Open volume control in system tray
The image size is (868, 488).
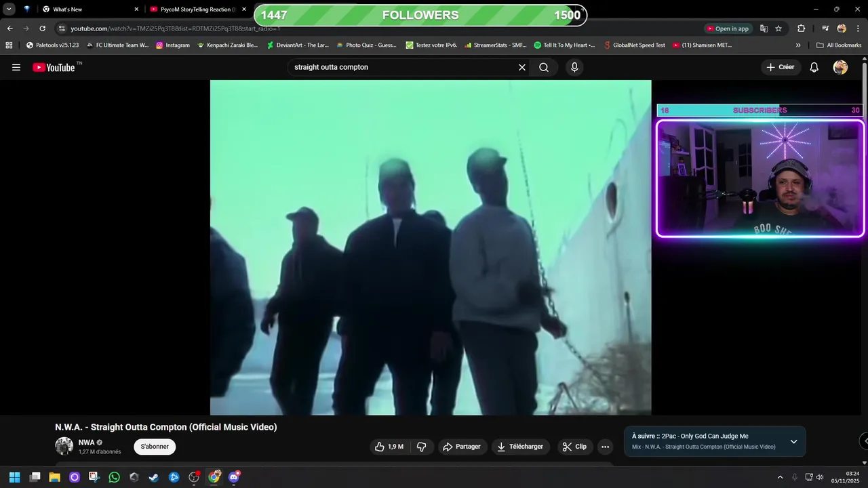click(819, 477)
